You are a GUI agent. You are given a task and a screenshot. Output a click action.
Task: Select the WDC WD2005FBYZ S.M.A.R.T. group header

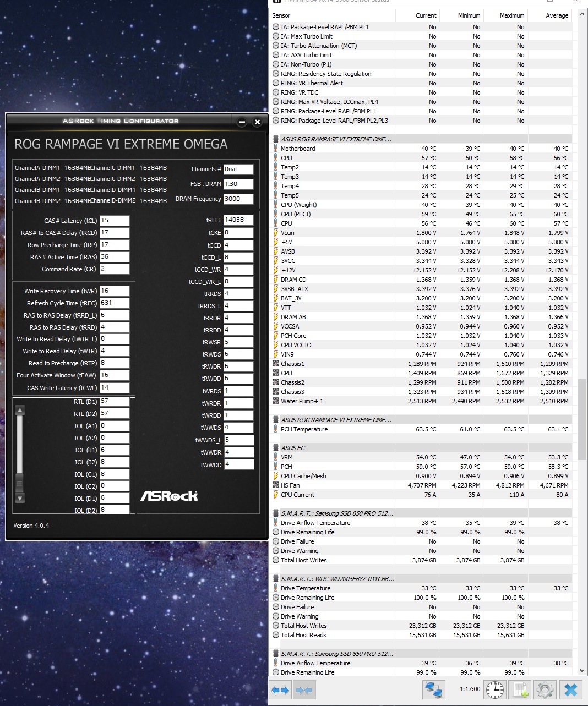click(421, 579)
